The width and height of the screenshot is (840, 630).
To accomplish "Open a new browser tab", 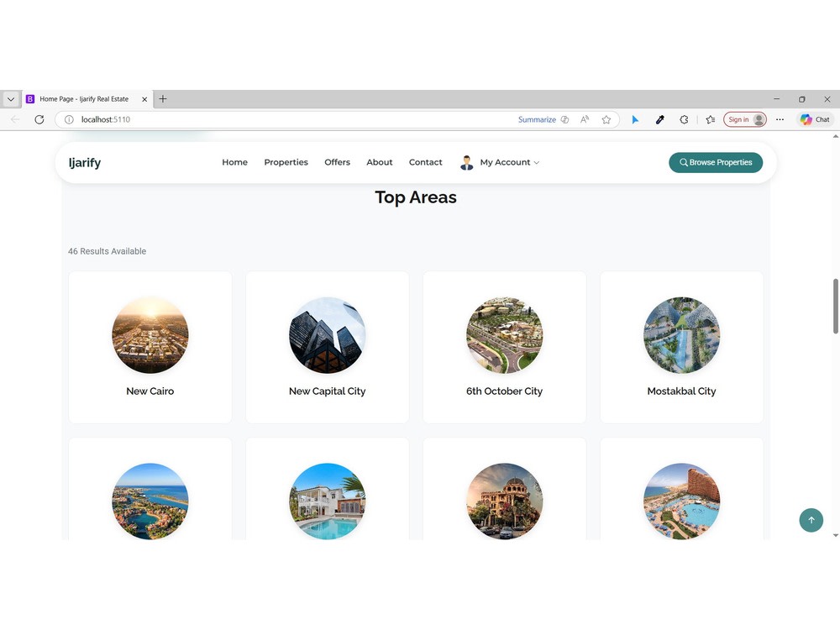I will point(163,98).
